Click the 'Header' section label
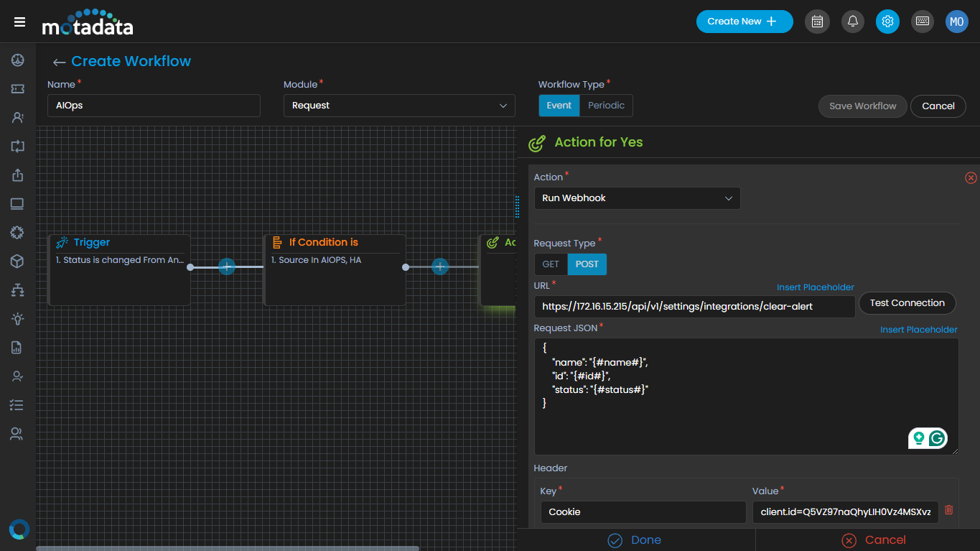Viewport: 980px width, 551px height. [551, 468]
